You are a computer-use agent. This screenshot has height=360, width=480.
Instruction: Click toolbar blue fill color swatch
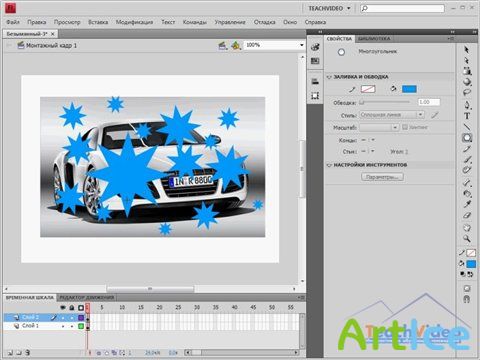(471, 264)
